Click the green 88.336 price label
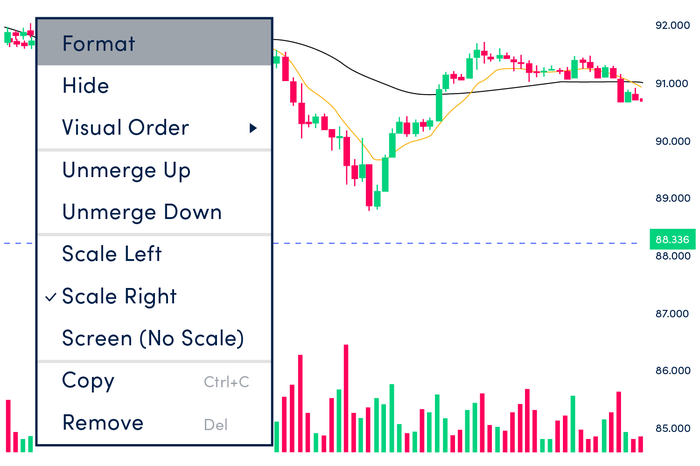This screenshot has width=700, height=466. pos(672,240)
